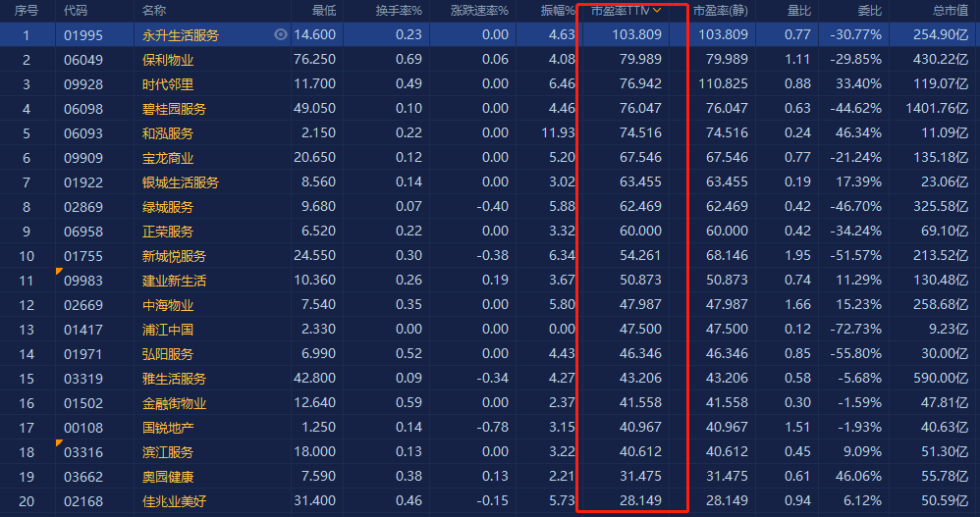The height and width of the screenshot is (517, 980).
Task: Open the stock 中海物业
Action: tap(168, 305)
